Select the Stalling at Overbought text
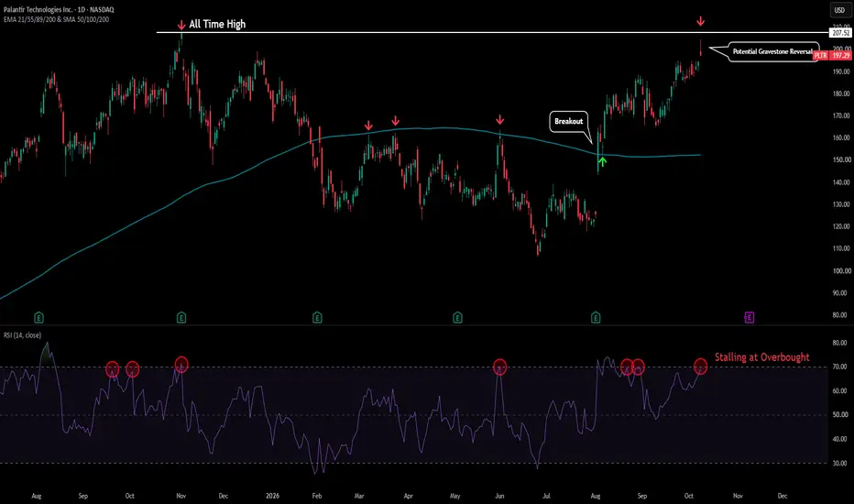The width and height of the screenshot is (854, 504). pos(762,357)
